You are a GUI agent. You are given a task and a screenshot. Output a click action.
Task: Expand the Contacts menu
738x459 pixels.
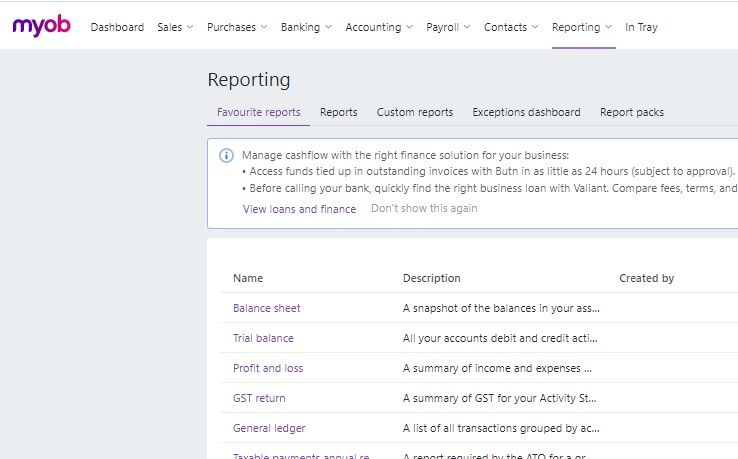click(511, 27)
